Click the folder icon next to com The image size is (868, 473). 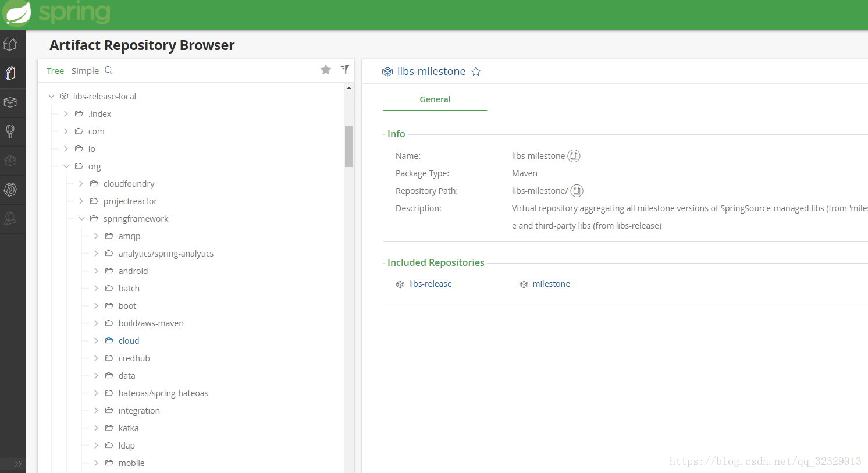point(79,131)
